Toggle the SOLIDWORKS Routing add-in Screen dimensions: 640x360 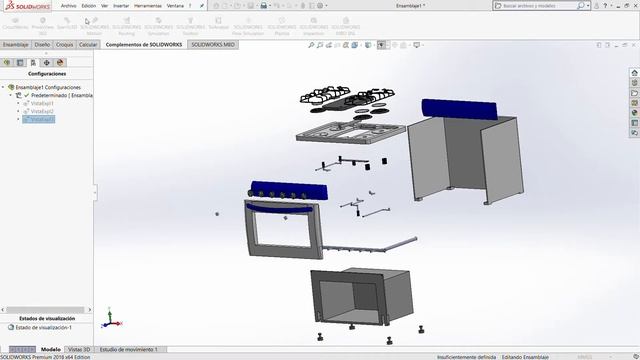coord(127,27)
